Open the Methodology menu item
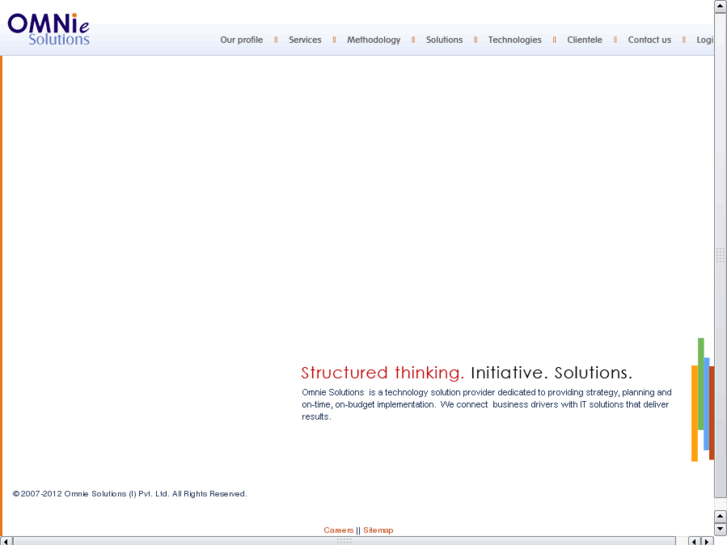This screenshot has height=545, width=727. tap(373, 40)
